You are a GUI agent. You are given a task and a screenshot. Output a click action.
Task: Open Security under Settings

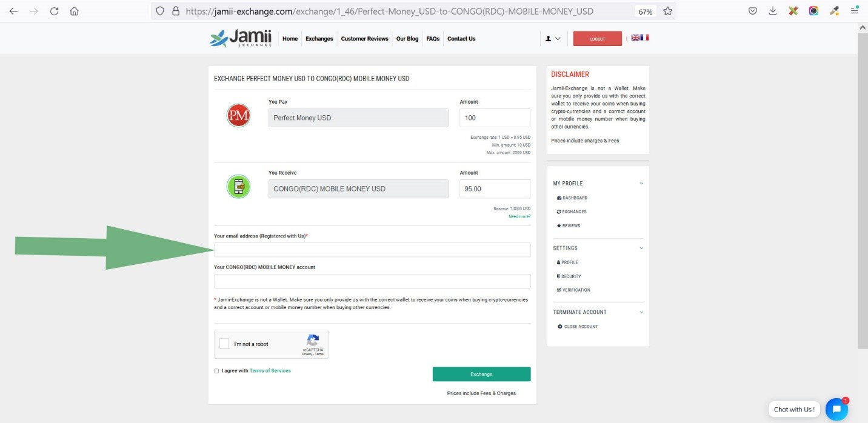click(569, 276)
